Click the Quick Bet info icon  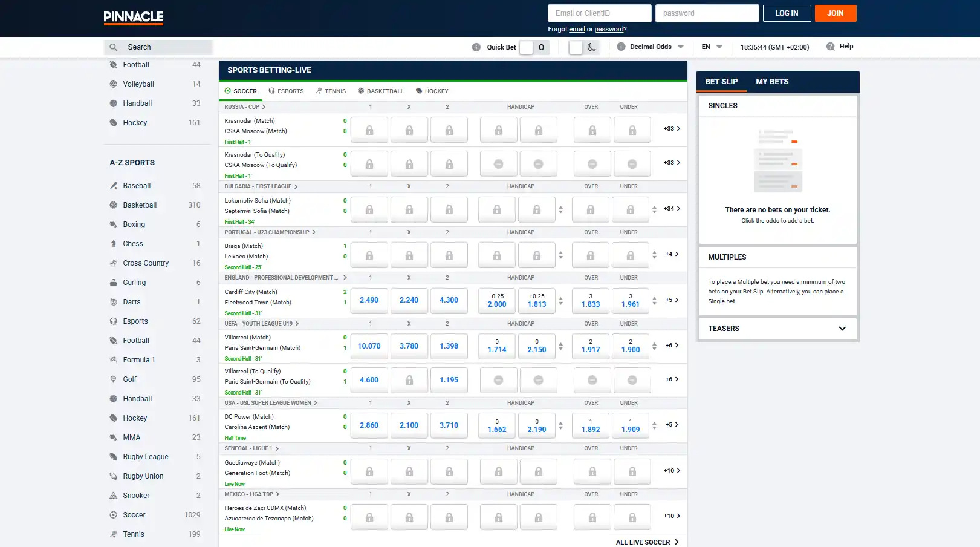coord(476,47)
